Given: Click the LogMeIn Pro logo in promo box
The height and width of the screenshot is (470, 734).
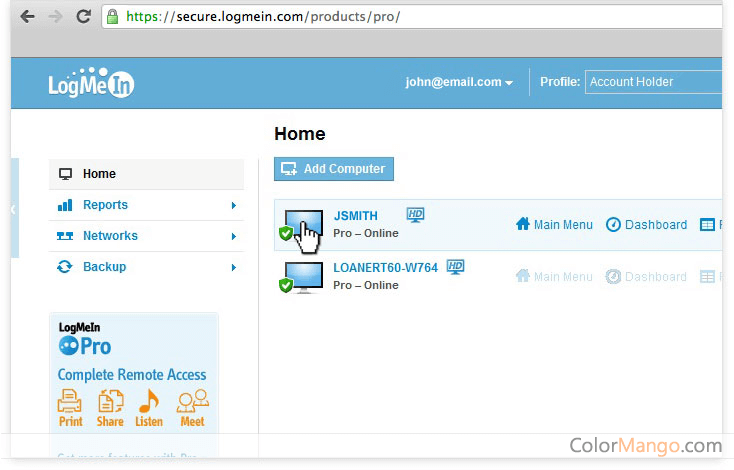Looking at the screenshot, I should [85, 340].
